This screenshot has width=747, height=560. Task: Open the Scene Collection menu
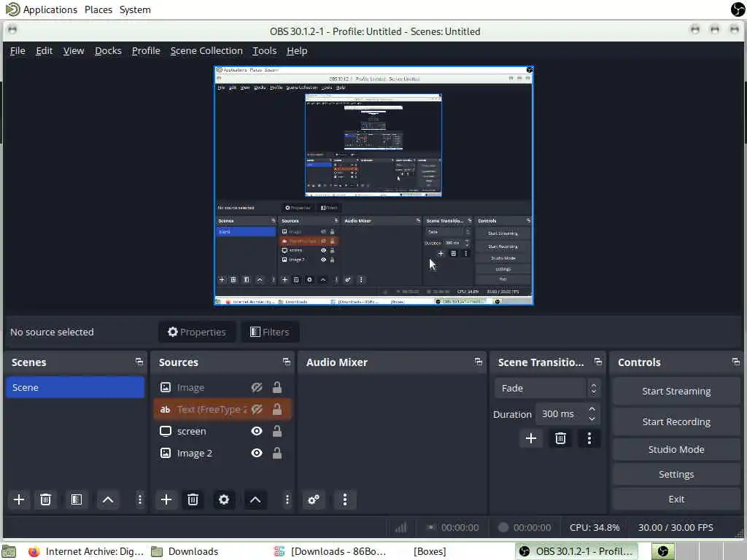pos(206,51)
